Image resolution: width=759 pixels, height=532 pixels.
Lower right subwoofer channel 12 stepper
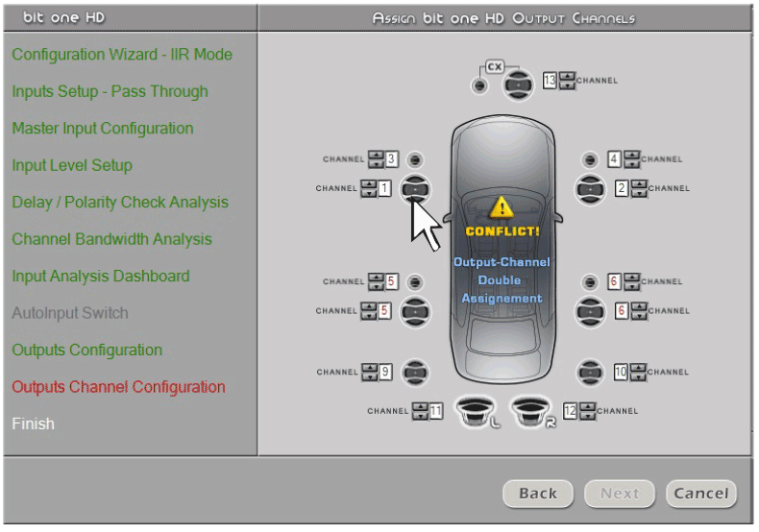588,416
